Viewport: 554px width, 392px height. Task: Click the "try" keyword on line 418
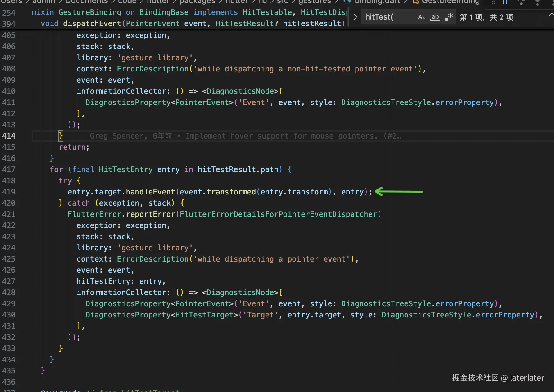(x=65, y=181)
